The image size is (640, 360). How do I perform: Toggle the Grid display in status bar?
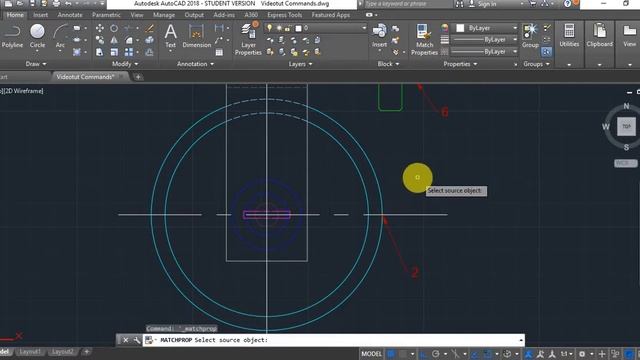pyautogui.click(x=391, y=354)
